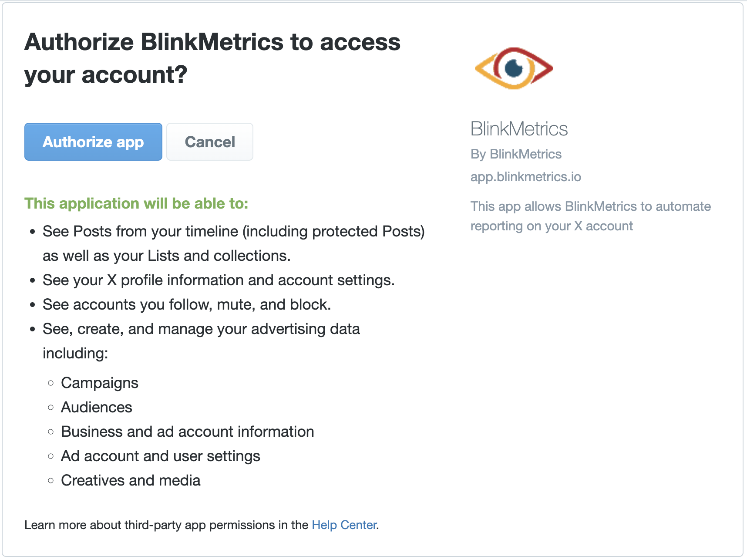Open the Help Center link
The image size is (747, 560).
pos(344,525)
